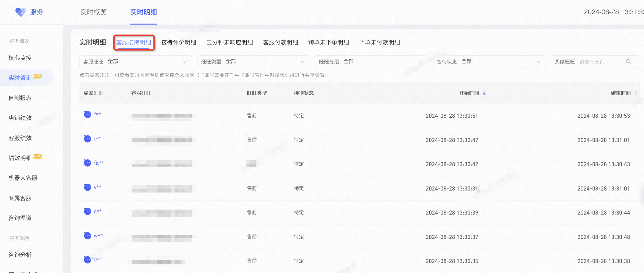Click the Wangwang avatar icon beside w**
Image resolution: width=644 pixels, height=273 pixels.
(87, 236)
